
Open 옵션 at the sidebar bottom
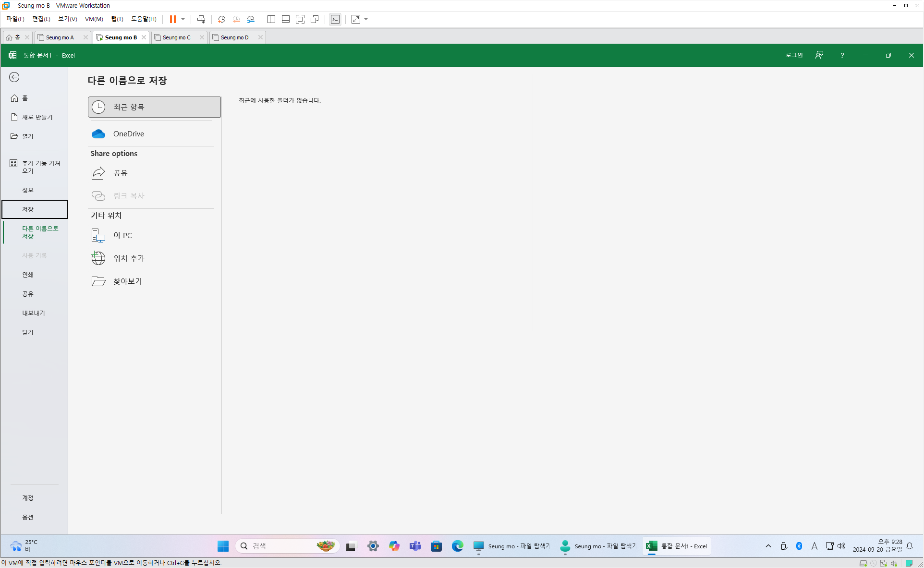click(x=28, y=517)
